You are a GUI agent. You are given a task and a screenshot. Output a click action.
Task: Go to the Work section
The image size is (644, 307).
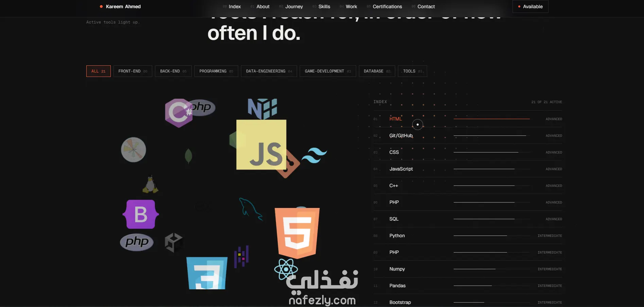click(348, 6)
